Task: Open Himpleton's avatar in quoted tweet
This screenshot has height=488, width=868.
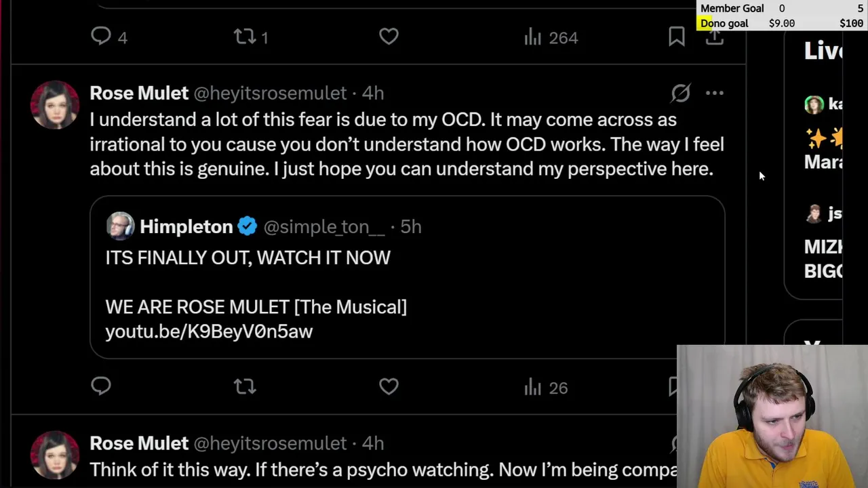Action: (x=120, y=226)
